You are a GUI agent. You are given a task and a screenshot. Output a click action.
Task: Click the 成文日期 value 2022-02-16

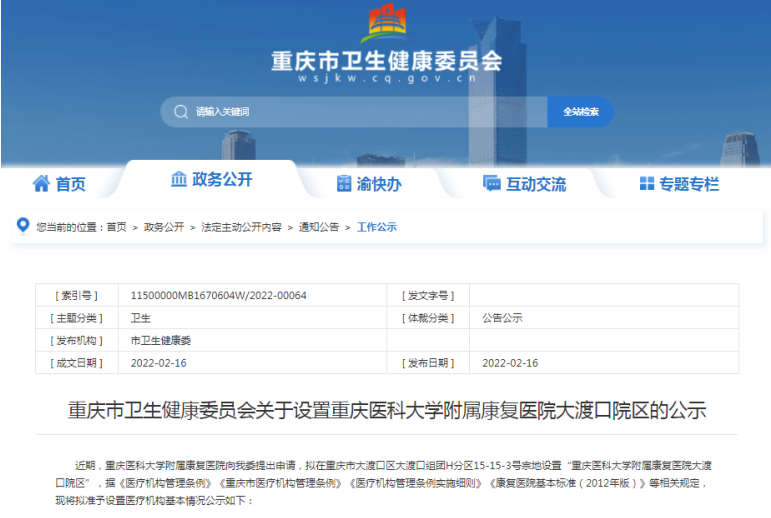pyautogui.click(x=158, y=363)
